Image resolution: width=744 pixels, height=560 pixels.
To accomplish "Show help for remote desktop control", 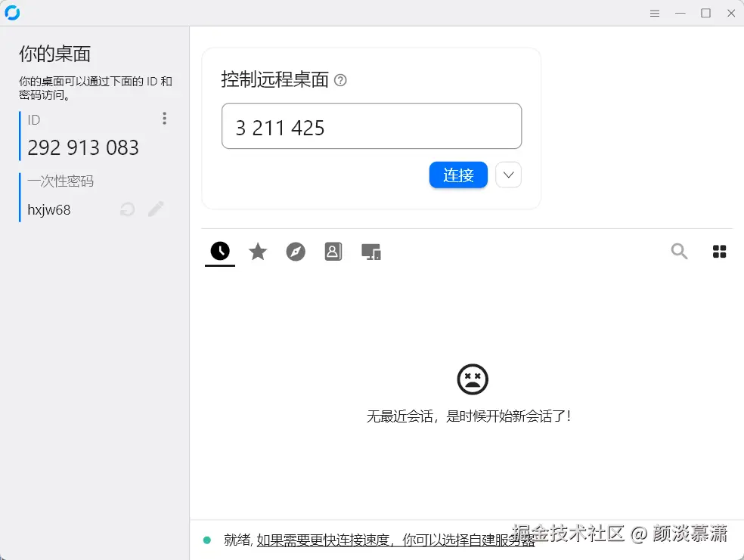I will click(340, 80).
